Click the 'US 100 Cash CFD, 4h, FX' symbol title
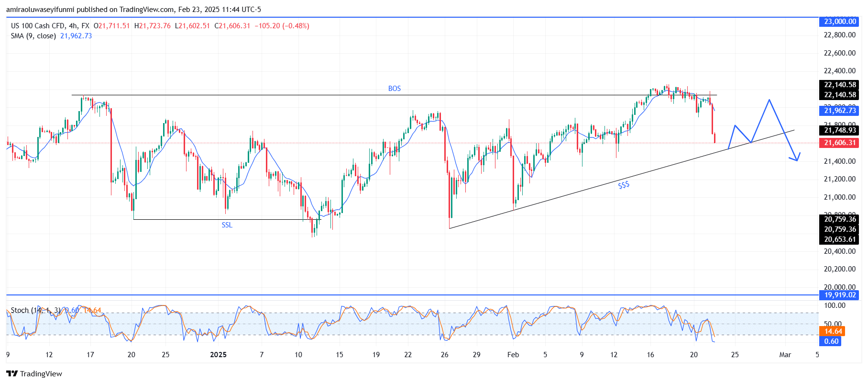This screenshot has height=384, width=868. pyautogui.click(x=50, y=26)
